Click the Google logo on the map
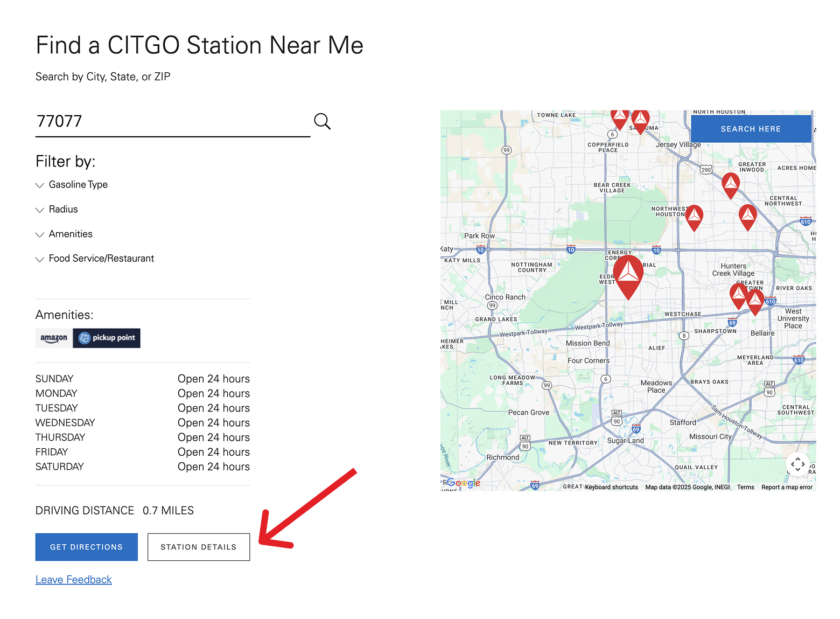This screenshot has height=619, width=840. (x=464, y=483)
